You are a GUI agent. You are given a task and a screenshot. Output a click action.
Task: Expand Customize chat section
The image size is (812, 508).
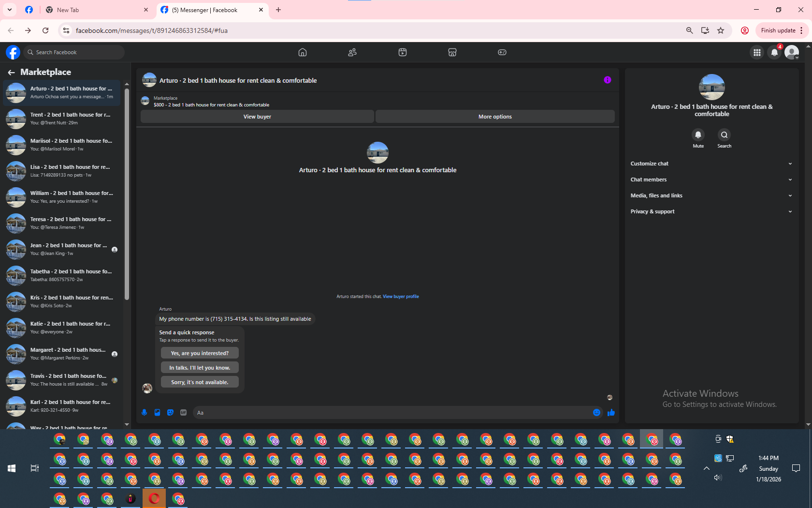(x=711, y=164)
